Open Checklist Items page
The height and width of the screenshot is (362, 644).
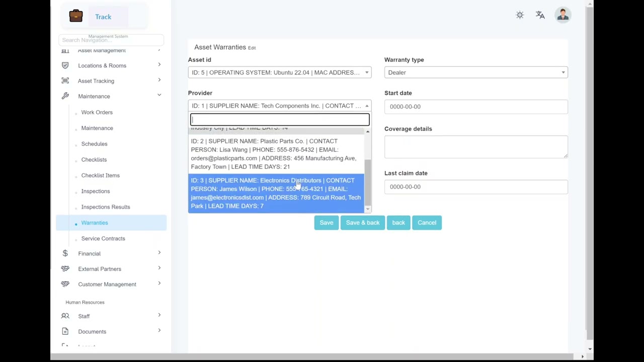tap(100, 175)
